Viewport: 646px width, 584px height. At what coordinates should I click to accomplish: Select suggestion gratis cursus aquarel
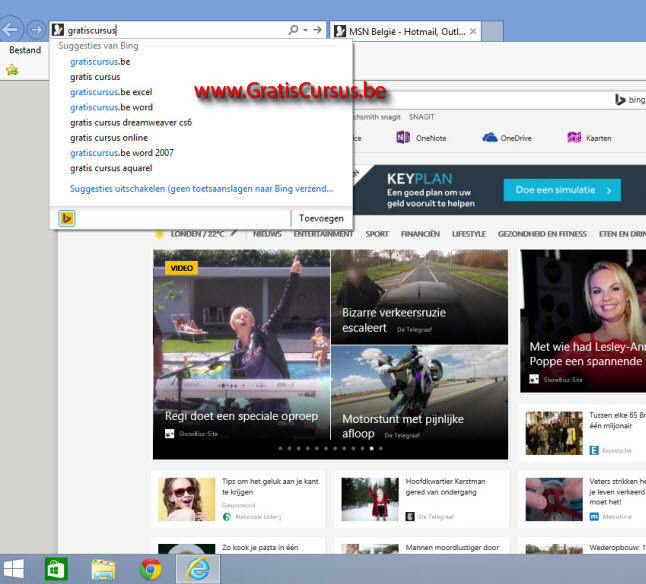(x=111, y=168)
